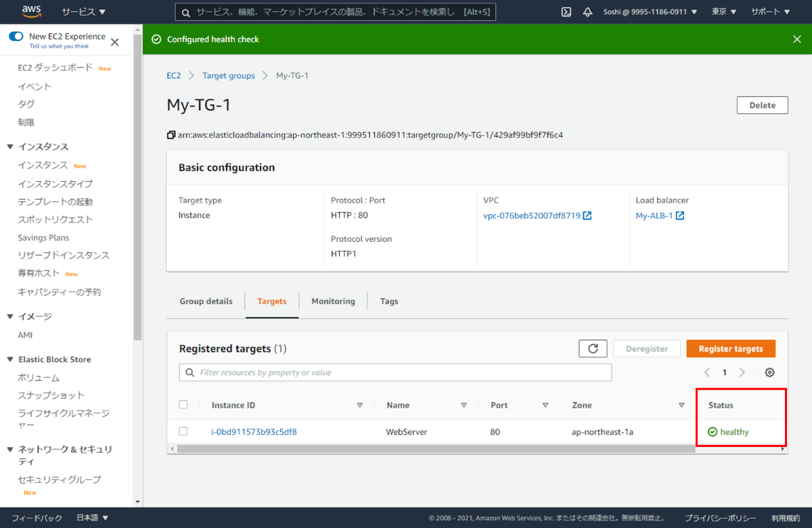Check the i-0bd911573b93c5df8 row checkbox
This screenshot has height=528, width=812.
point(183,431)
